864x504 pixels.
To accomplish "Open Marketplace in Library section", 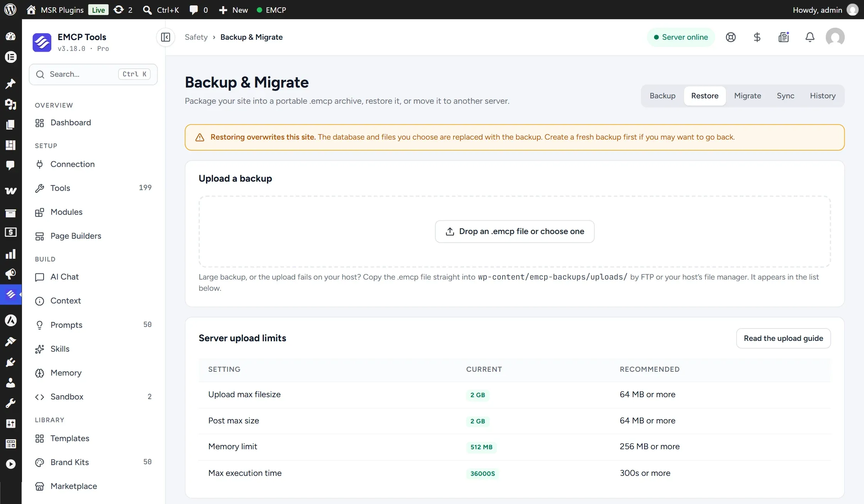I will [x=93, y=486].
